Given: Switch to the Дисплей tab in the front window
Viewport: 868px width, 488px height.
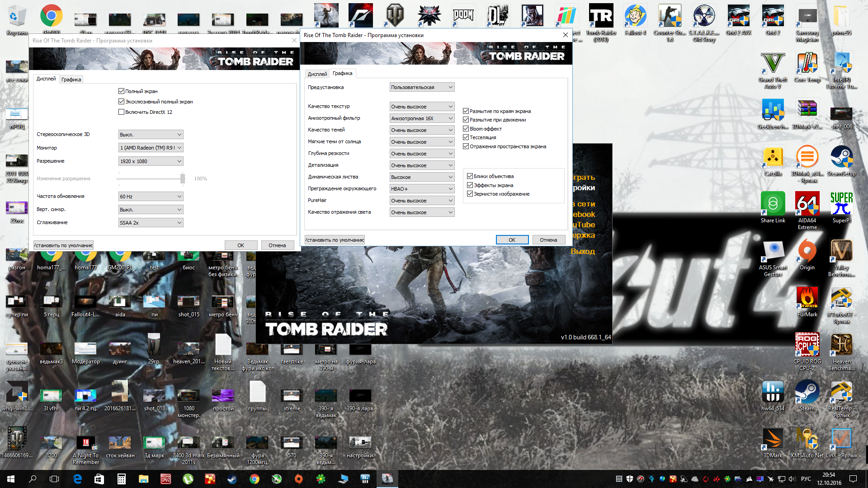Looking at the screenshot, I should point(317,74).
